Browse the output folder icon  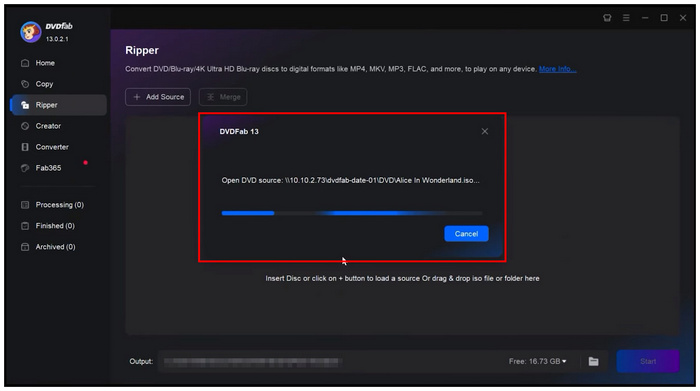(593, 362)
